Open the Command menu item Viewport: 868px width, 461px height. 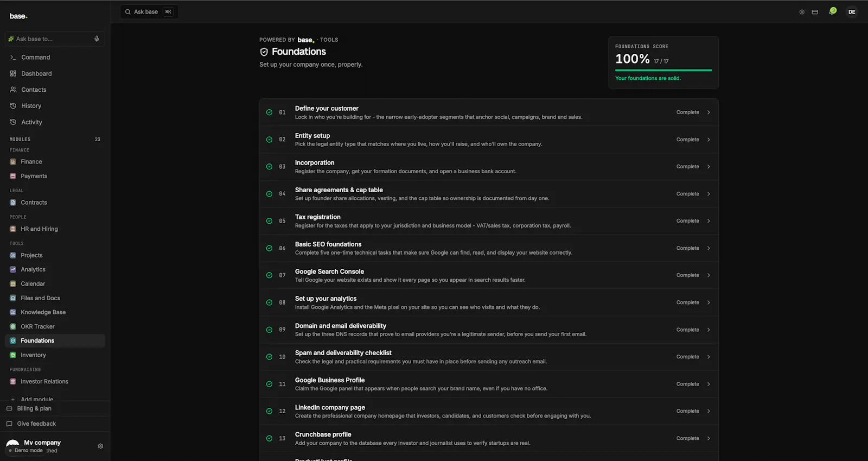(x=55, y=58)
